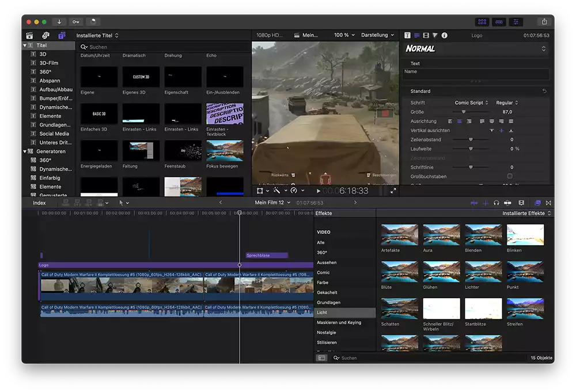Align text to the left

[x=450, y=121]
